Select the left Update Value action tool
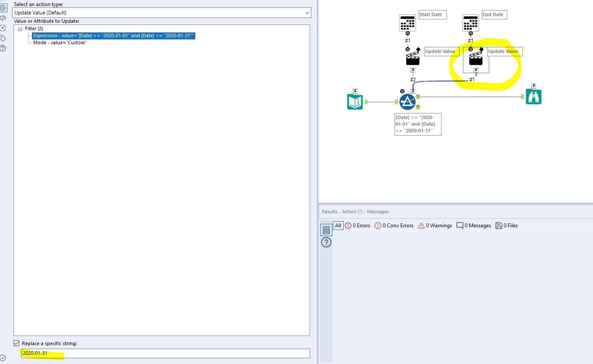 click(x=412, y=58)
